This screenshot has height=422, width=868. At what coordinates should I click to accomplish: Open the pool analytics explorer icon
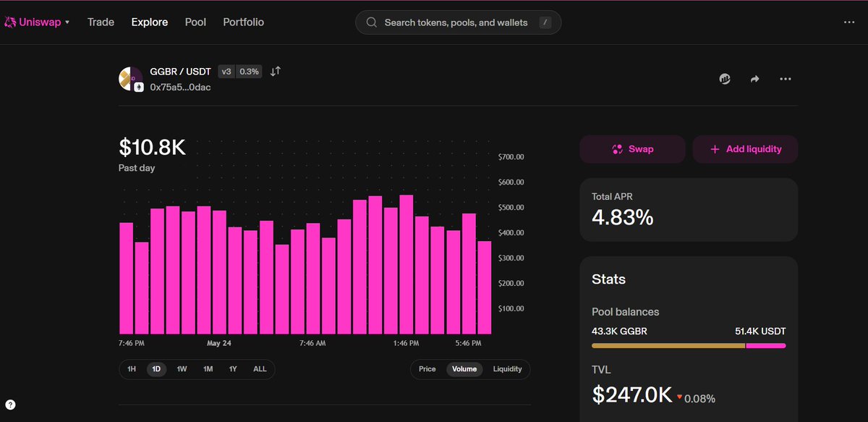725,79
